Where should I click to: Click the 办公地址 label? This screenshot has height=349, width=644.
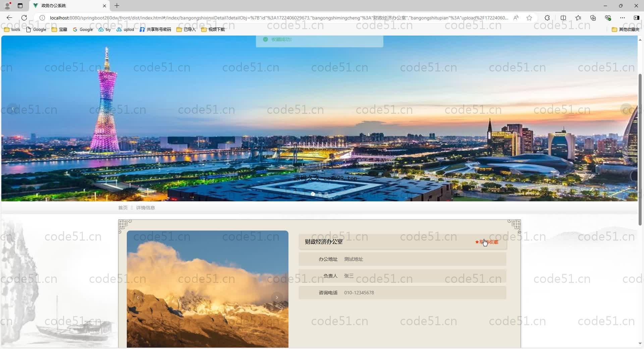click(328, 259)
